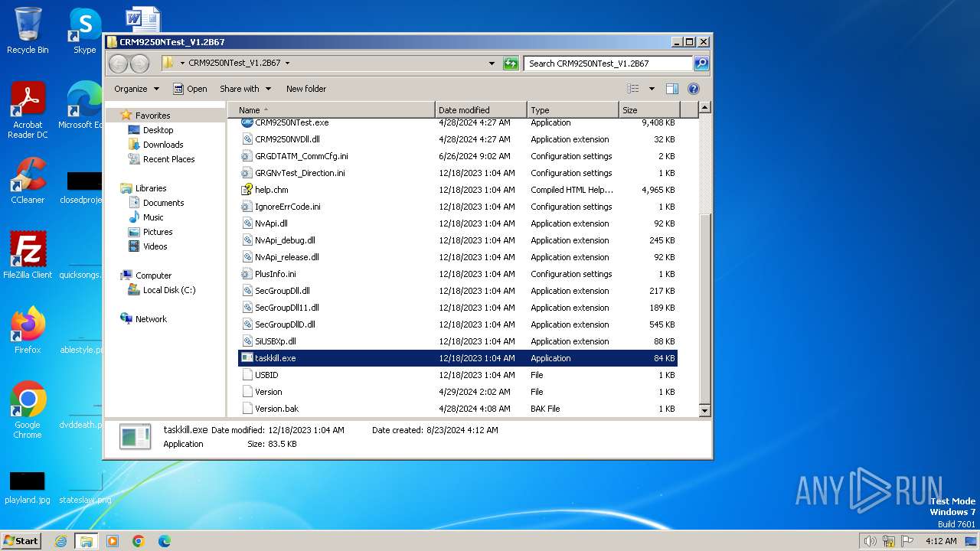This screenshot has height=551, width=980.
Task: Open Documents library
Action: [163, 203]
